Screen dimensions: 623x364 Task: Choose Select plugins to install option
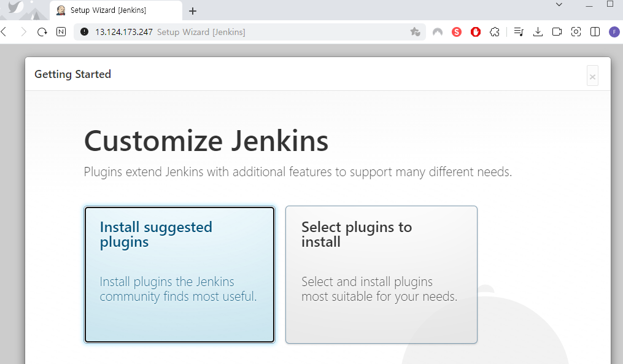(x=381, y=274)
